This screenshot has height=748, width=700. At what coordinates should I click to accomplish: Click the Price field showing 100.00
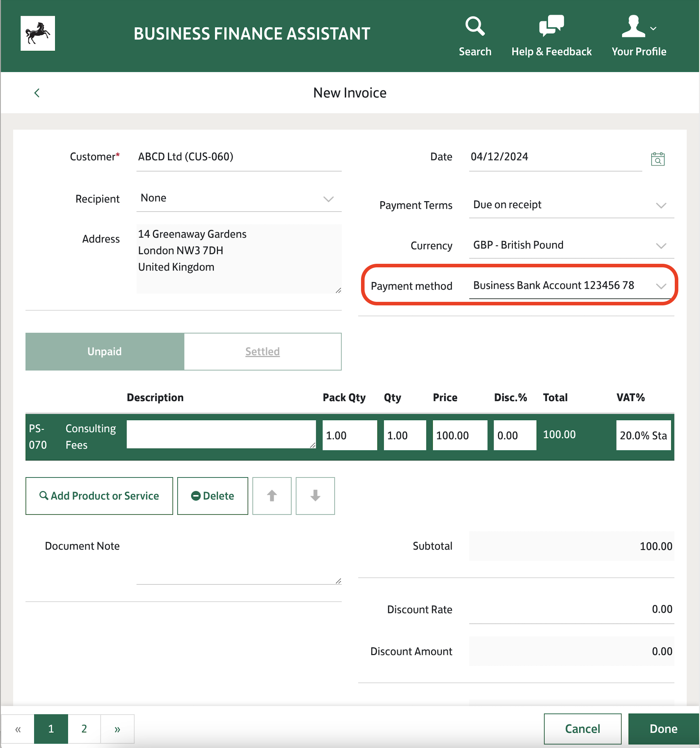459,436
